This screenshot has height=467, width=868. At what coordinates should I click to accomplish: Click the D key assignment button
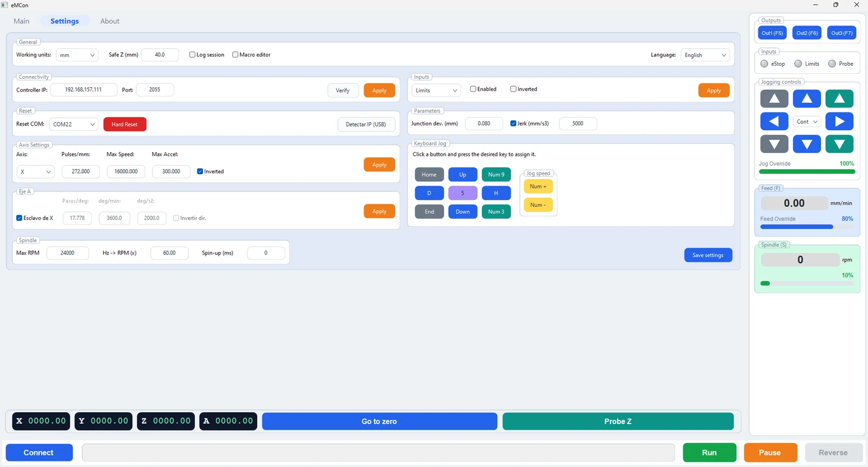(x=429, y=193)
